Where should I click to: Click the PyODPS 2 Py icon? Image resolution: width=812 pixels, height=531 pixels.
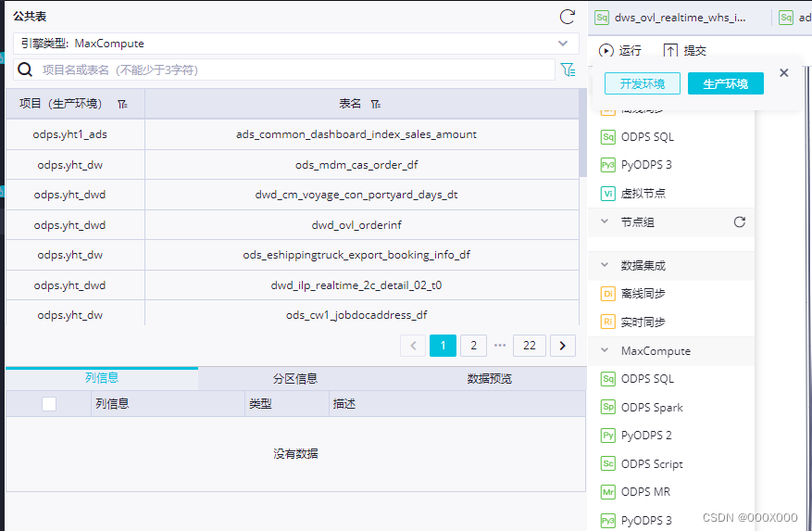click(608, 435)
